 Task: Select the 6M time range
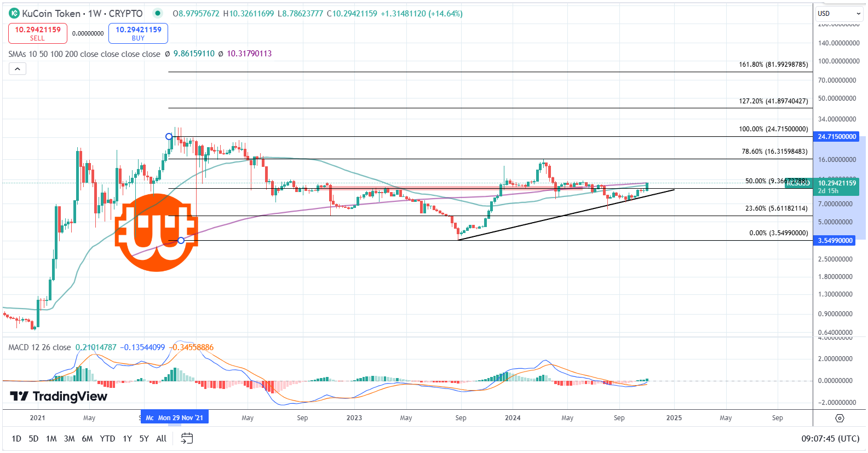pos(87,439)
